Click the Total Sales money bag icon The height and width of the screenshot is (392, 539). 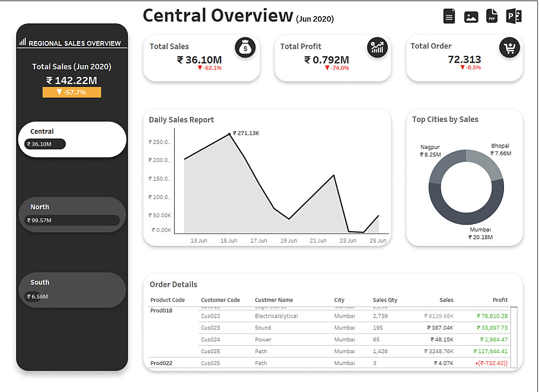pos(245,47)
